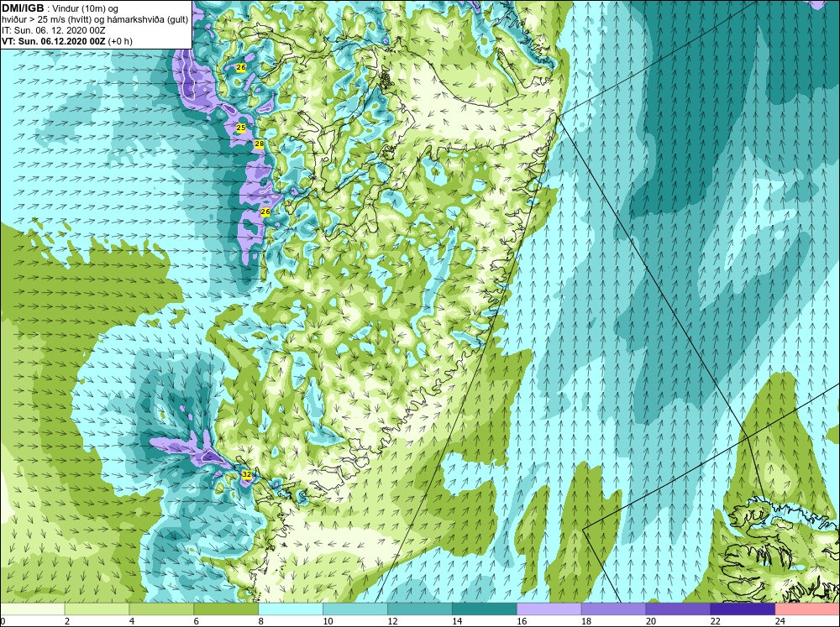Click the 'IT: Sun. 06. 12. 2020 00Z' line

[x=54, y=30]
